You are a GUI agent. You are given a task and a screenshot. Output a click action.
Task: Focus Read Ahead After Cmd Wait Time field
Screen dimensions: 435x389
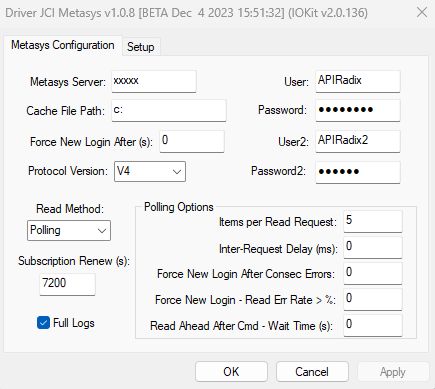(x=373, y=325)
